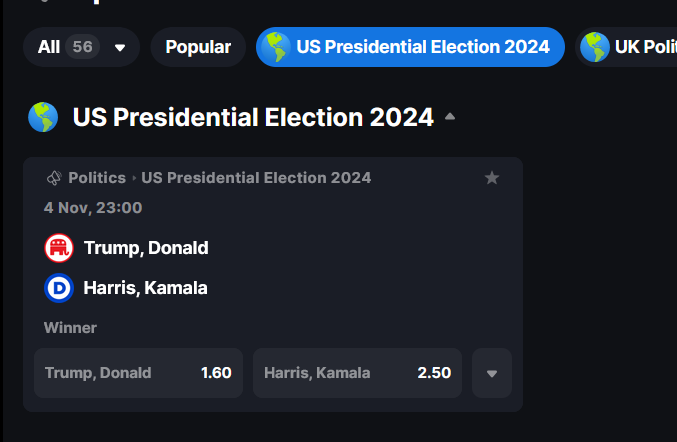Open US Presidential Election 2024 breadcrumb link
The image size is (677, 442).
click(x=256, y=178)
